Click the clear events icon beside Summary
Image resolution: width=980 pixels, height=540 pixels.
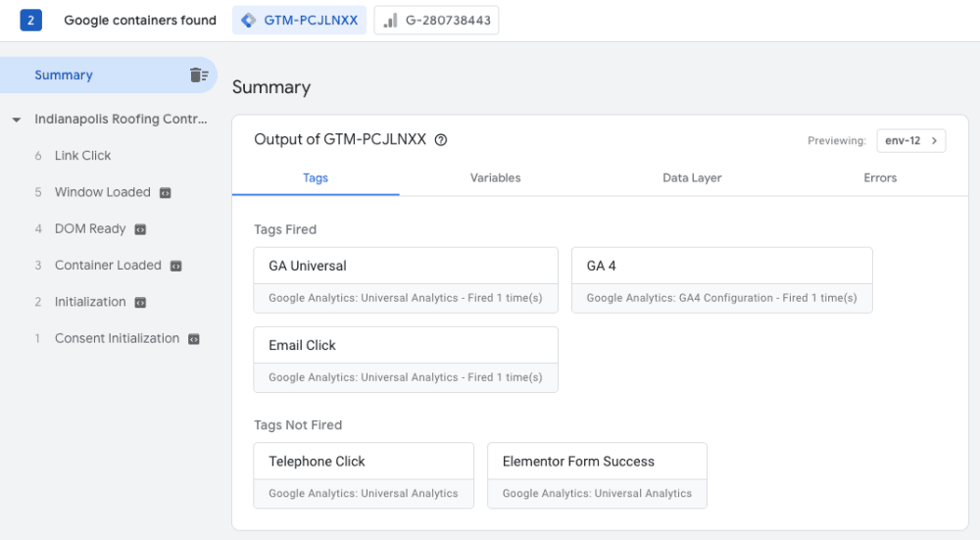(x=199, y=75)
